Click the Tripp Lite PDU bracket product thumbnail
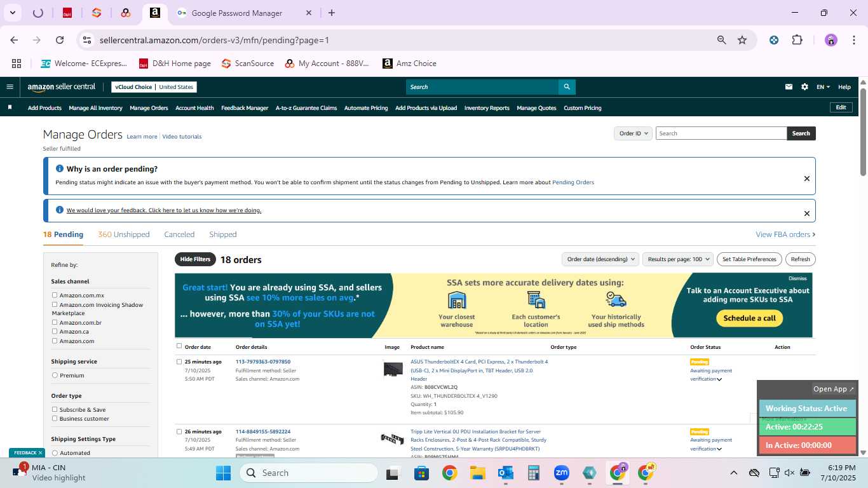The width and height of the screenshot is (868, 488). point(392,438)
